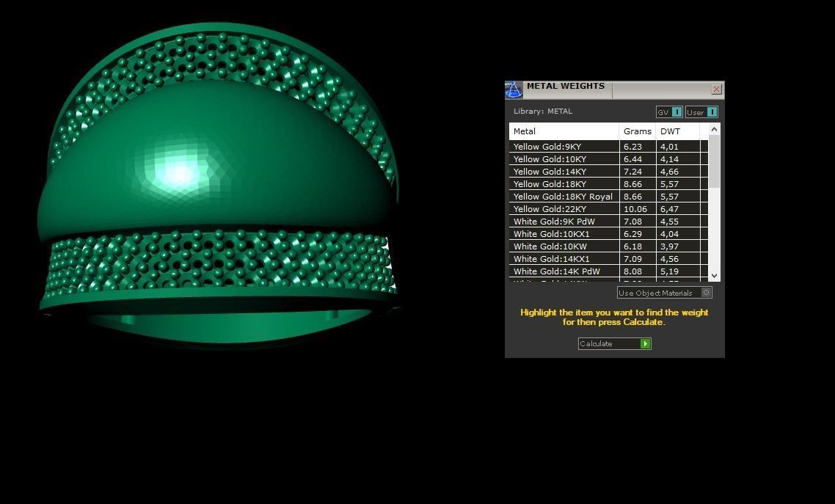Screen dimensions: 835x504
Task: Select the White Gold:10KX1 row
Action: [608, 234]
